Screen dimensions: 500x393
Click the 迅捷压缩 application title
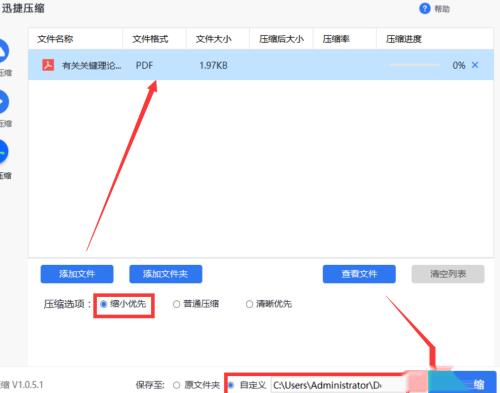point(23,8)
